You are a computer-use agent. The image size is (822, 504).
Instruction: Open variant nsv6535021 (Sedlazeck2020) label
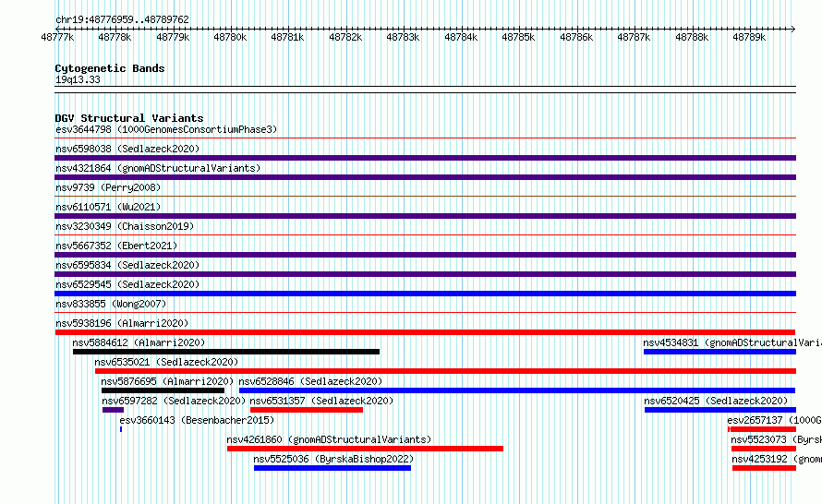pyautogui.click(x=166, y=362)
